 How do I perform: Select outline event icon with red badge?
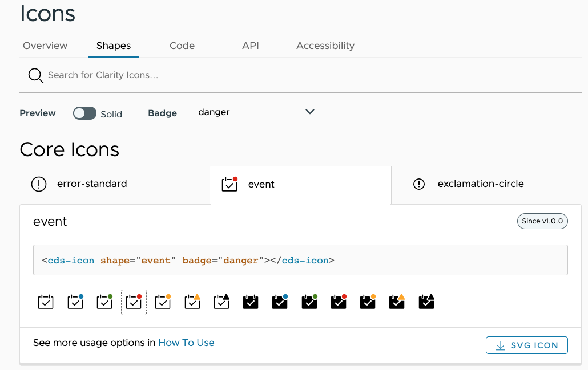point(134,302)
